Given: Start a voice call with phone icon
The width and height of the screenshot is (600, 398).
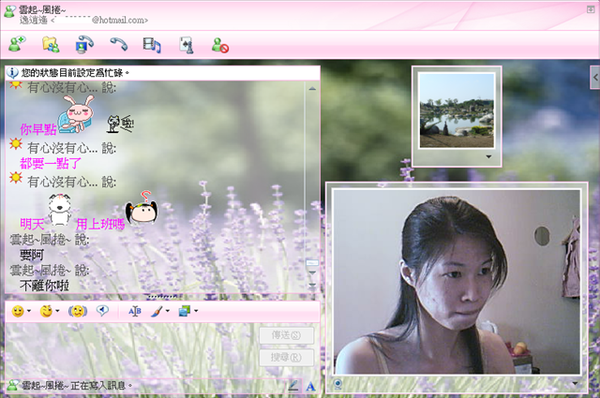Looking at the screenshot, I should [x=119, y=44].
